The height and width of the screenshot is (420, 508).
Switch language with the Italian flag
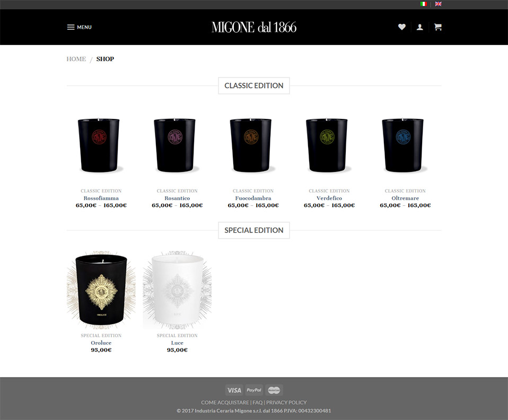(x=424, y=4)
